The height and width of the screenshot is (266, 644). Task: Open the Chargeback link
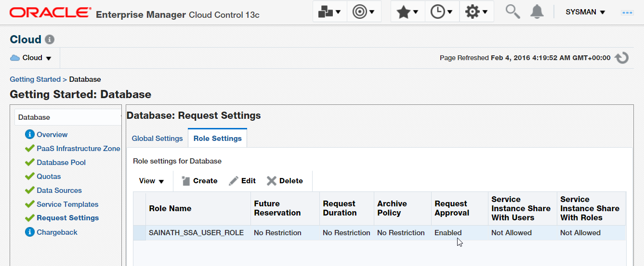(x=57, y=232)
